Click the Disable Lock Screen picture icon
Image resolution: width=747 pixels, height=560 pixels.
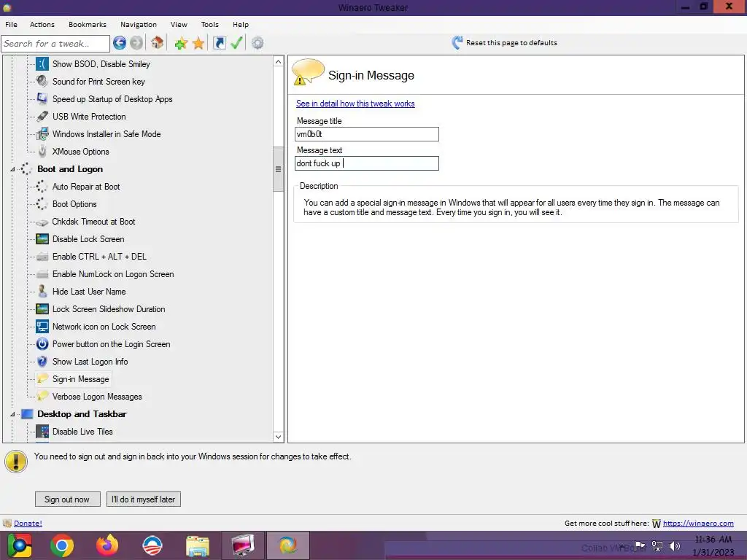coord(42,239)
